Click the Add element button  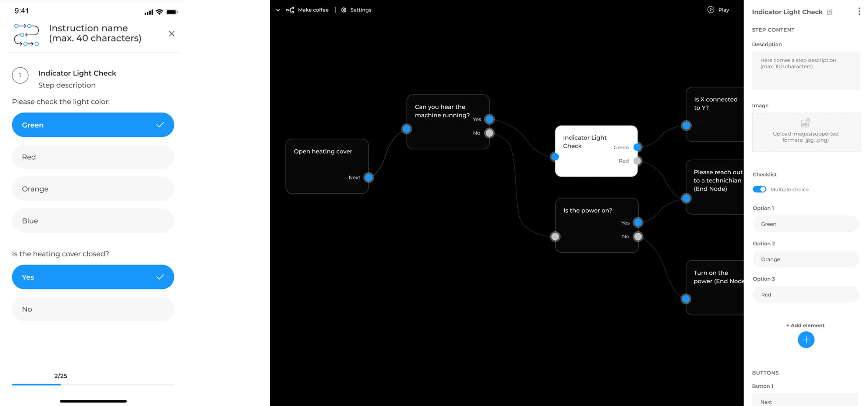805,325
